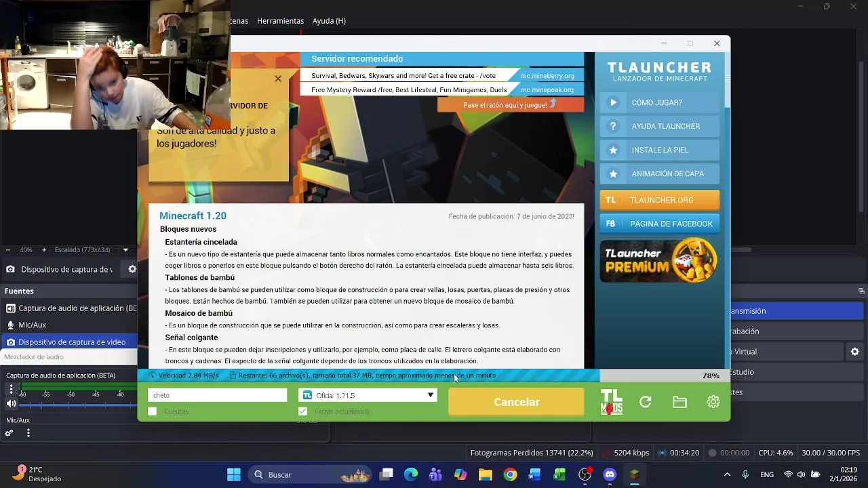Open virtual camera settings gear in OBS

click(854, 352)
